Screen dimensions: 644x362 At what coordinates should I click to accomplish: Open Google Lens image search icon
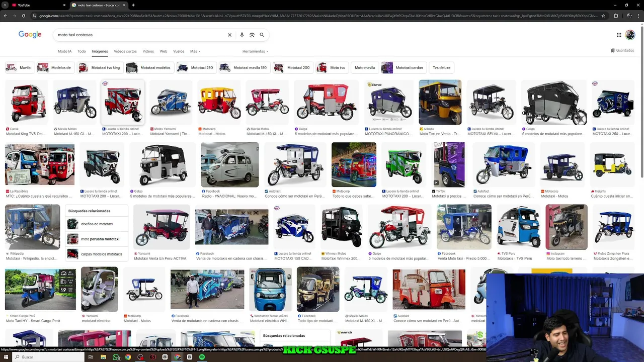[252, 35]
